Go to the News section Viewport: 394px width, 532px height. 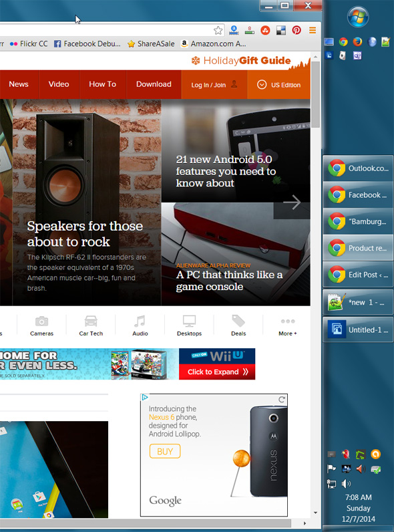click(19, 84)
